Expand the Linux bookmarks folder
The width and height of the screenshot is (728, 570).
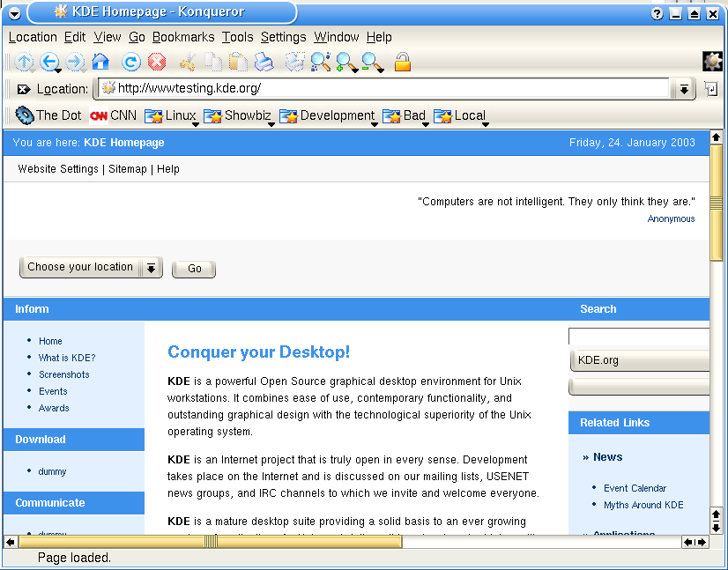click(171, 115)
